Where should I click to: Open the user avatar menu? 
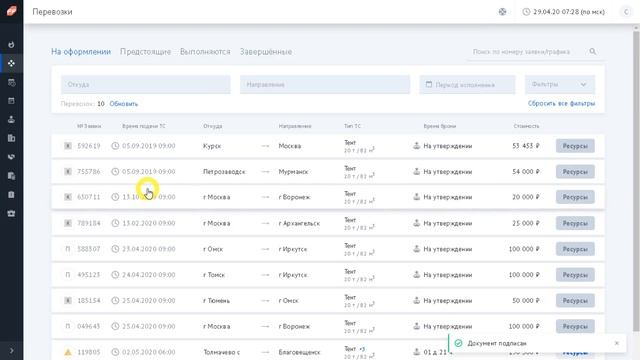pyautogui.click(x=626, y=12)
